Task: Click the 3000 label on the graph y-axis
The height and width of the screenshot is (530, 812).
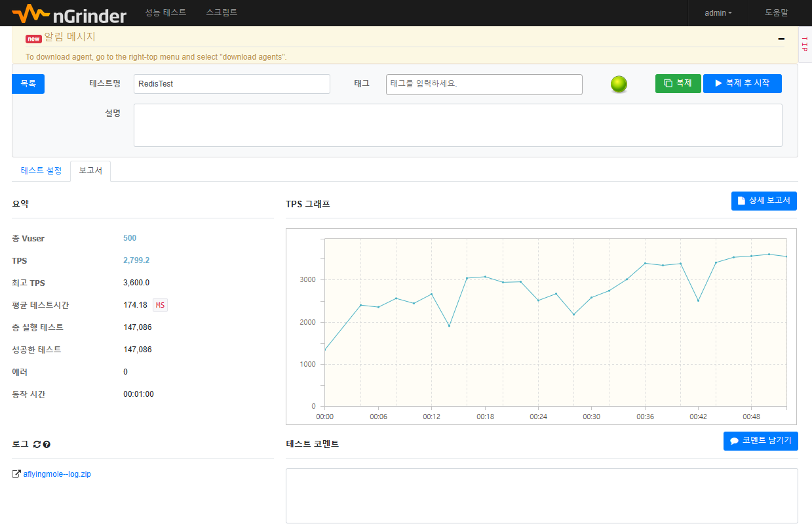Action: click(308, 279)
